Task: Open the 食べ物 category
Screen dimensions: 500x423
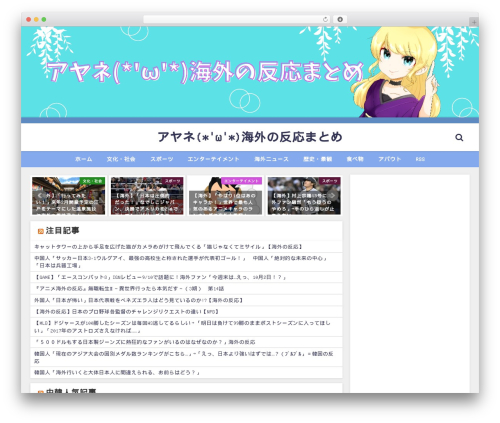Action: (x=355, y=159)
